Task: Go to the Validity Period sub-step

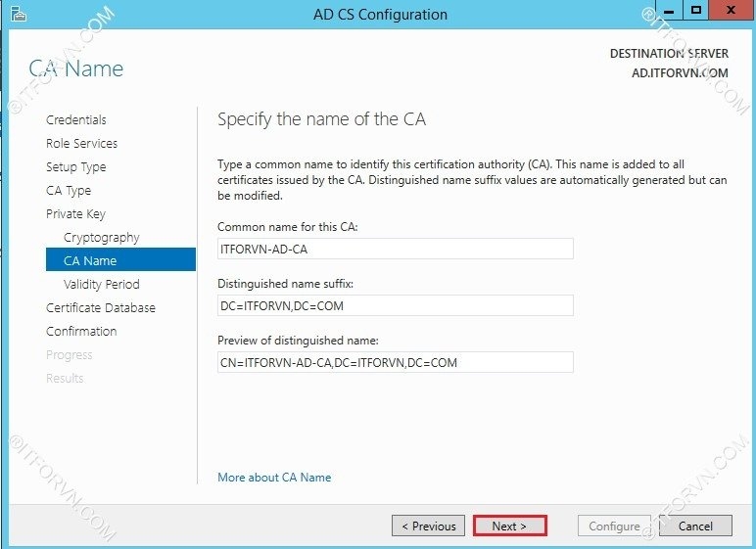Action: coord(101,285)
